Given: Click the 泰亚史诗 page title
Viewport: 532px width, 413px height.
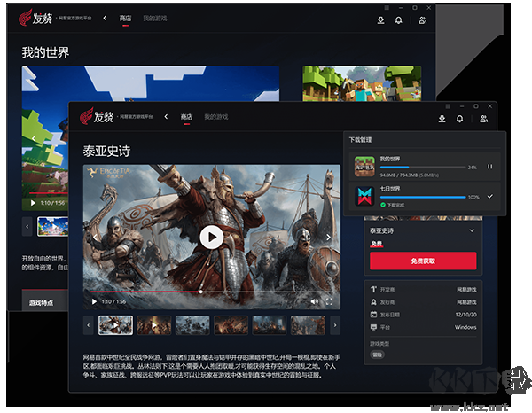Looking at the screenshot, I should pyautogui.click(x=107, y=151).
